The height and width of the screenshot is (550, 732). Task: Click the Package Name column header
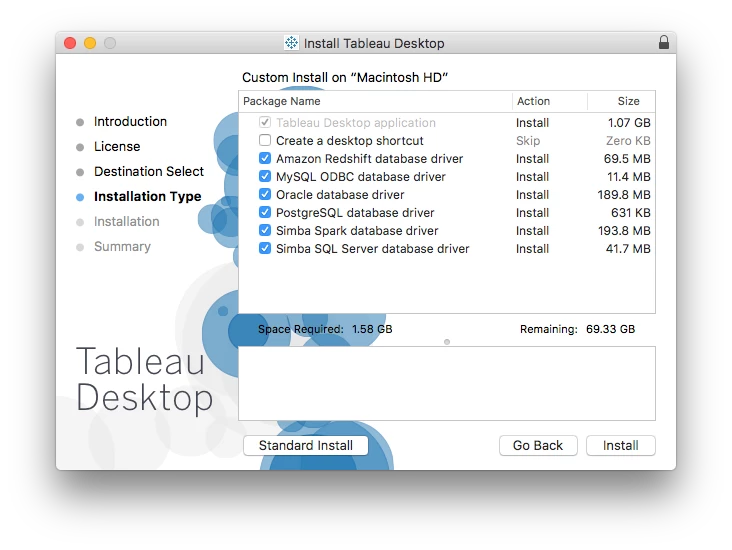[x=375, y=101]
